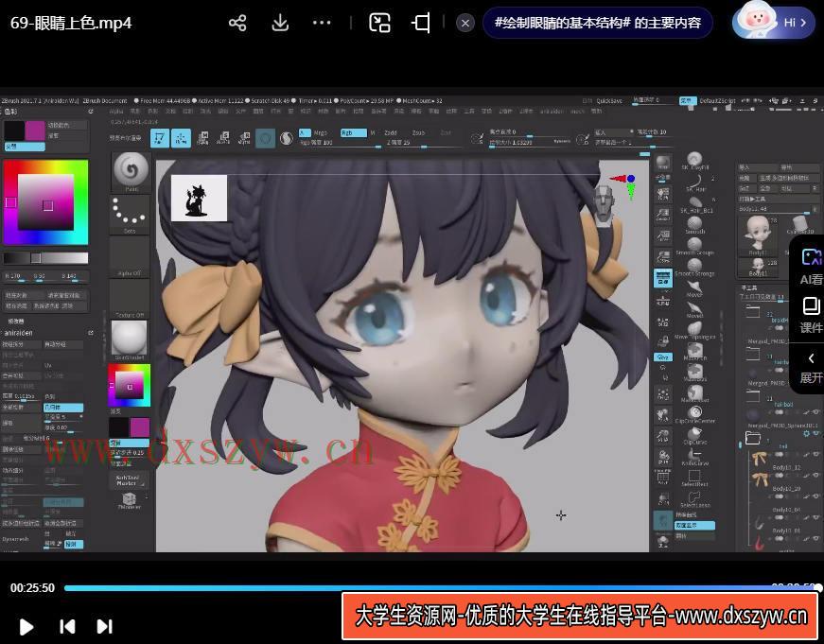824x644 pixels.
Task: Click the material sphere icon in toolbar
Action: (287, 138)
